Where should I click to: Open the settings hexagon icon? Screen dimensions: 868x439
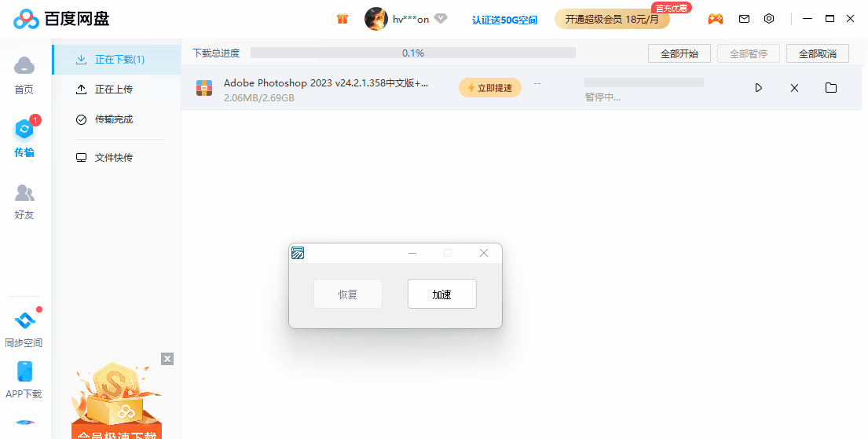tap(769, 19)
